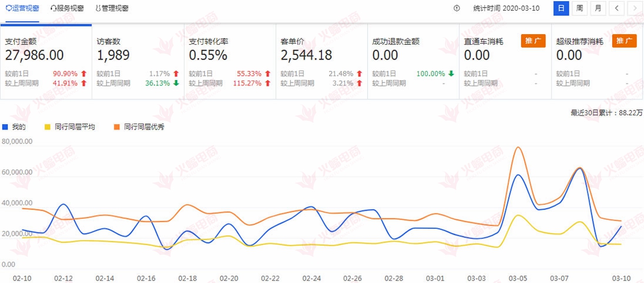This screenshot has width=644, height=283.
Task: Click the icon beside 管理视窗
Action: pyautogui.click(x=98, y=8)
